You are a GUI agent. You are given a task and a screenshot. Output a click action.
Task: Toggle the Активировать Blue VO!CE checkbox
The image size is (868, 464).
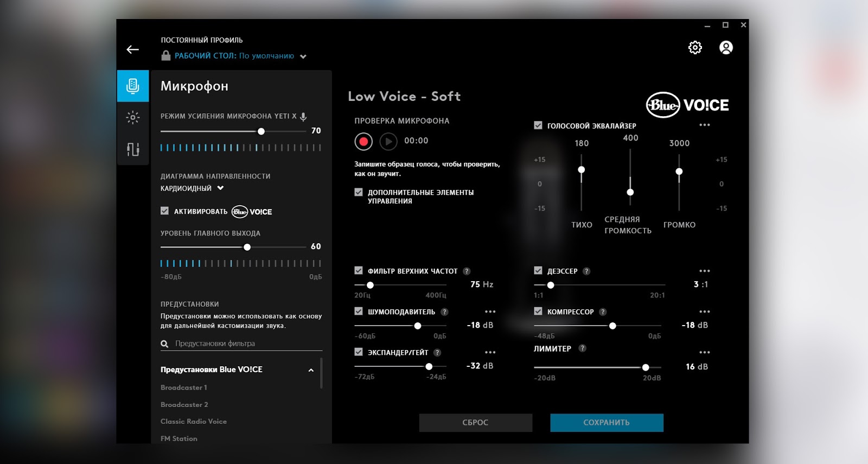[165, 211]
